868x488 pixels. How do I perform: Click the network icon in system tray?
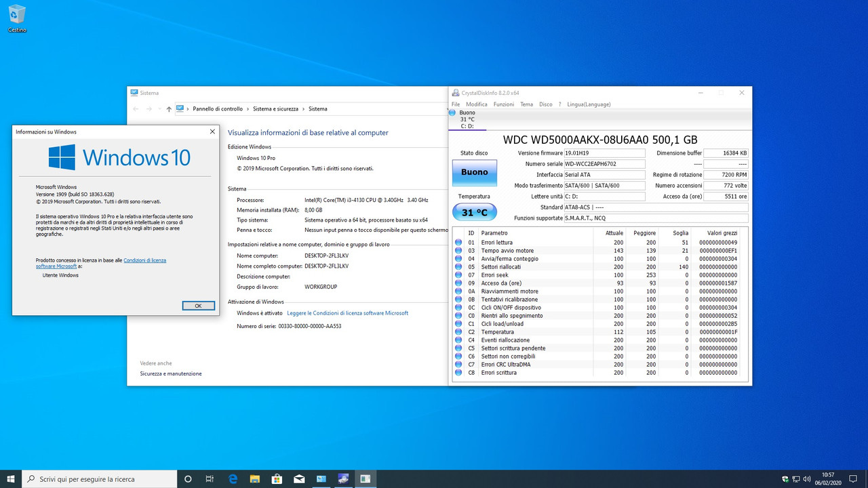click(x=796, y=479)
